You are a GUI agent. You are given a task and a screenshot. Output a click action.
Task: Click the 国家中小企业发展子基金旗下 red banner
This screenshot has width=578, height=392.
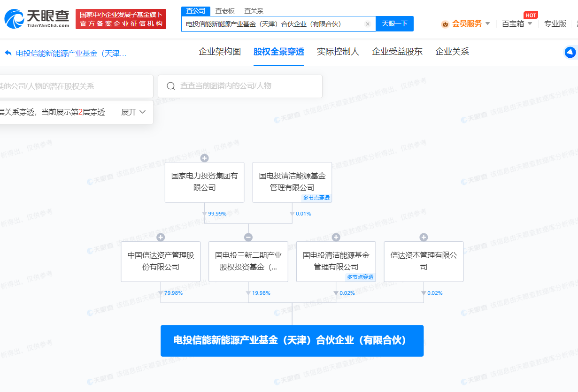tap(121, 19)
